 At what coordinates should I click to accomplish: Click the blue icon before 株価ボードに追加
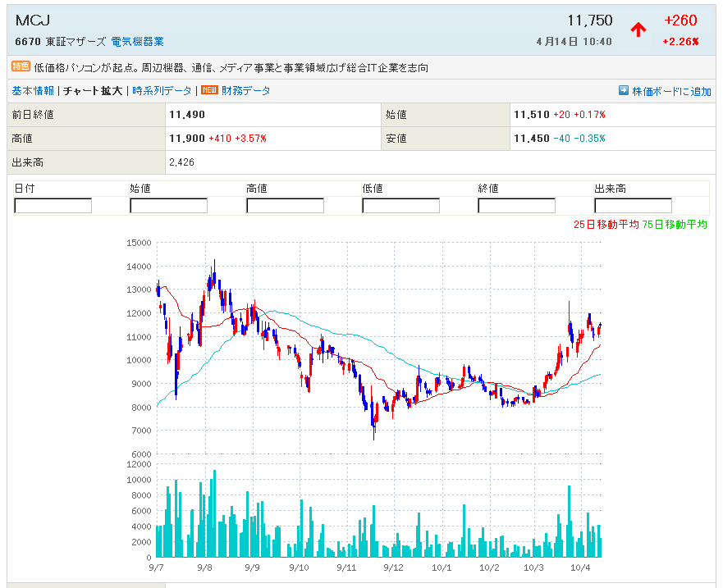click(624, 91)
